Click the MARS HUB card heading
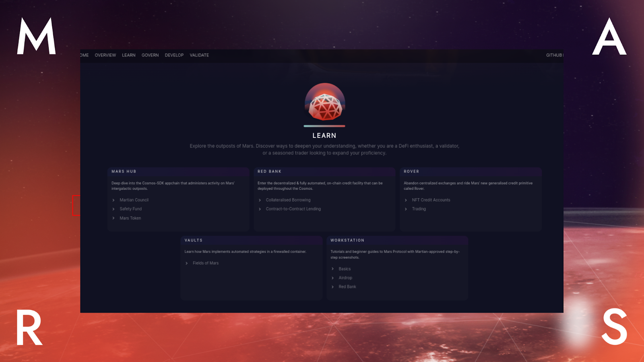 (x=124, y=171)
